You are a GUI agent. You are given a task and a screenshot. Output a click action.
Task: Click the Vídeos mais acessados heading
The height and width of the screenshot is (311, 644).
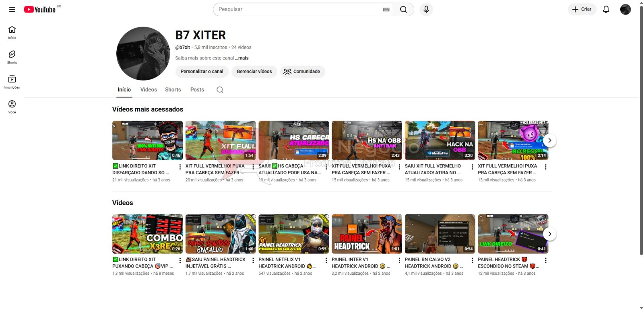[148, 109]
